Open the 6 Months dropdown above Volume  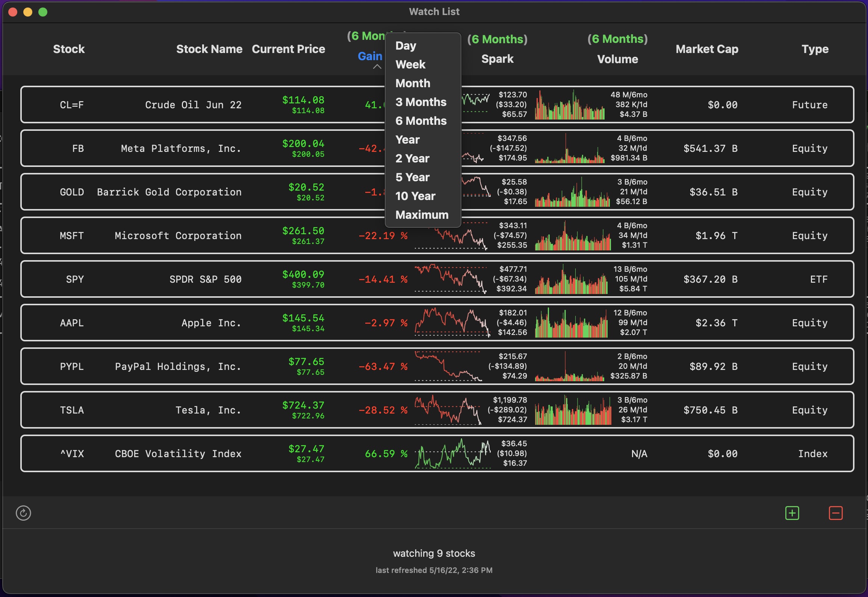coord(618,39)
